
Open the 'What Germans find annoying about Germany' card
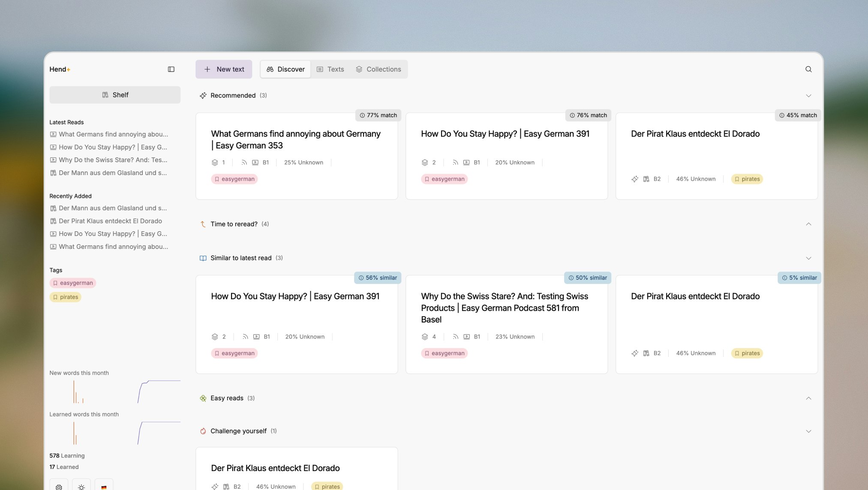coord(297,156)
